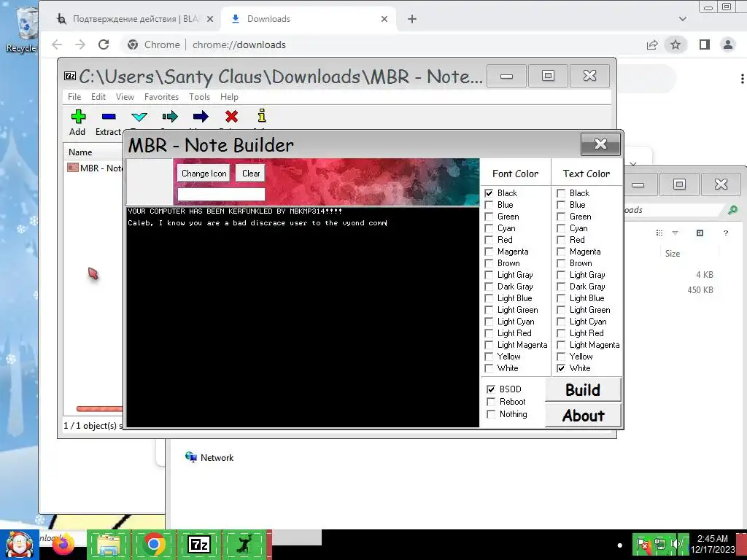Close the Downloads tab
Viewport: 747px width, 560px height.
point(384,19)
